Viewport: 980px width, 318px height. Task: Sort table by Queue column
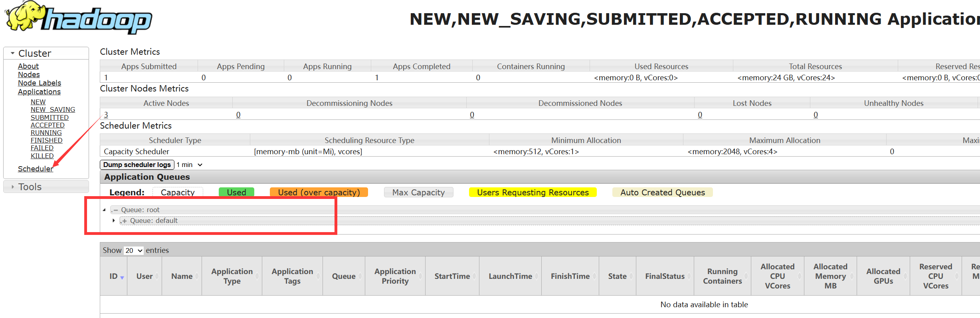344,276
